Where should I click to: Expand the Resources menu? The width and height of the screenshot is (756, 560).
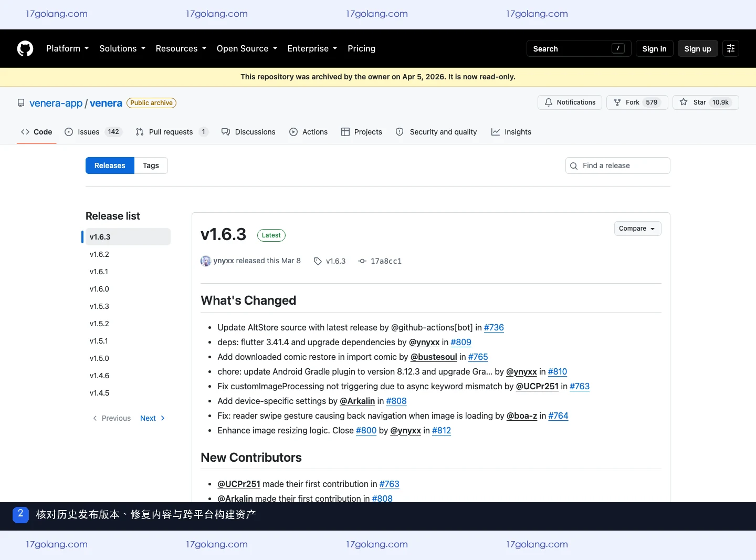pos(181,48)
